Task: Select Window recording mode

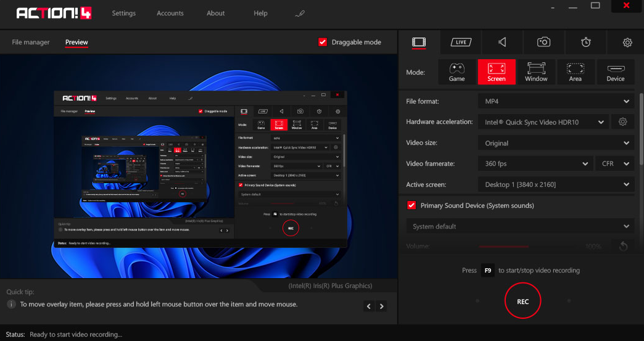Action: (536, 72)
